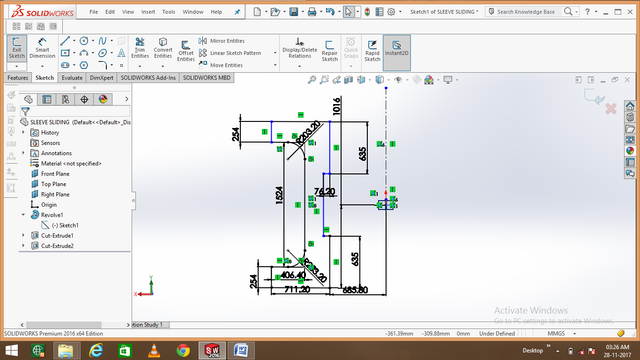640x360 pixels.
Task: Open the DisplayManager tab
Action: [x=103, y=99]
